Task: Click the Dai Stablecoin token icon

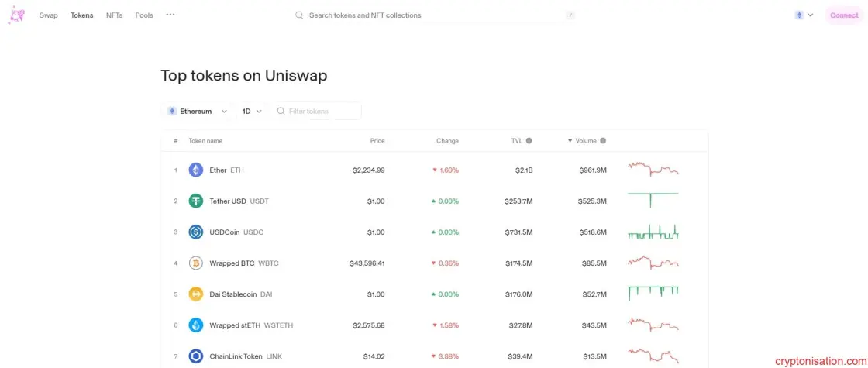Action: pyautogui.click(x=196, y=294)
